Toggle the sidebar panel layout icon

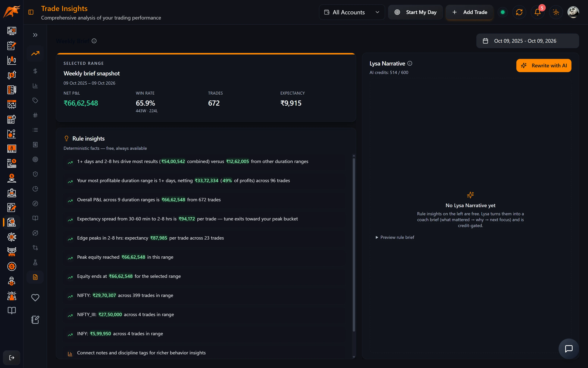coord(31,12)
